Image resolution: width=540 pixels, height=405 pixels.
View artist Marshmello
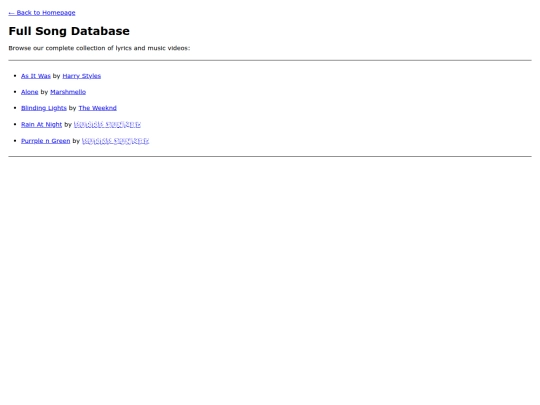click(x=68, y=92)
